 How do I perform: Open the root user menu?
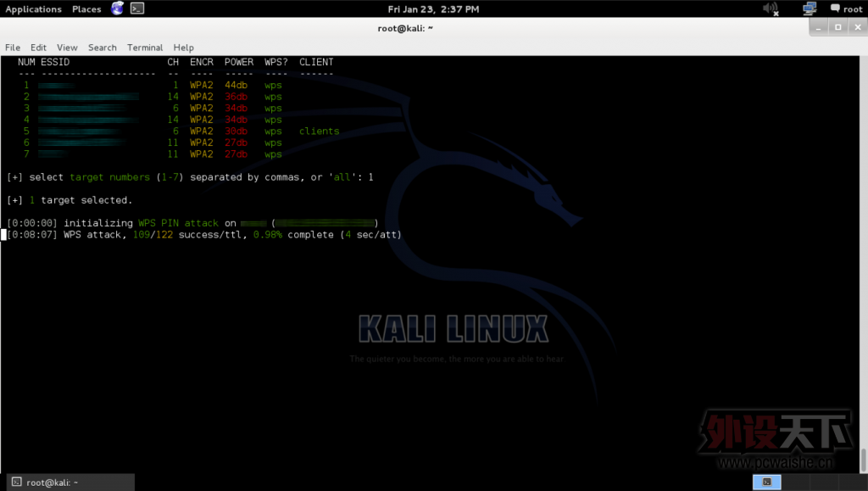coord(852,9)
